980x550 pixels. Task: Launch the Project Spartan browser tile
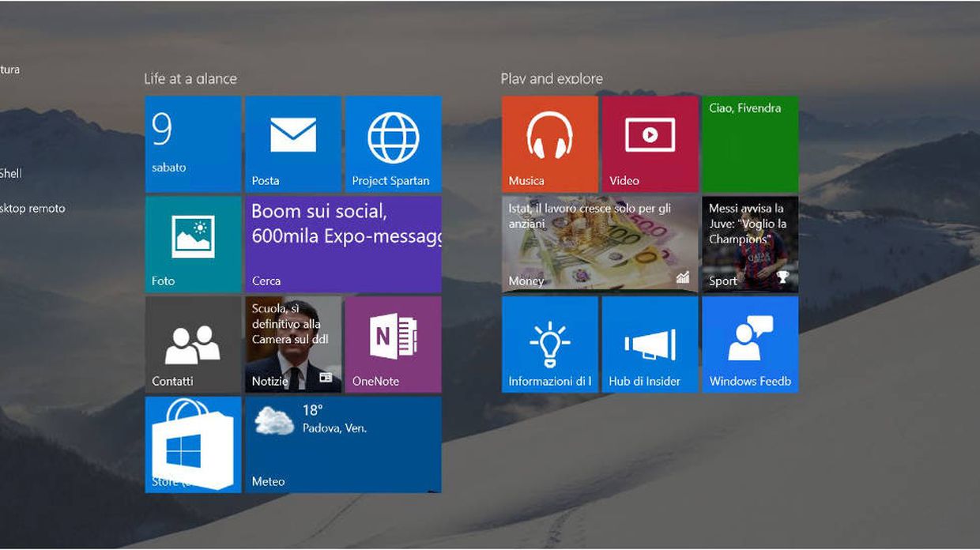click(x=393, y=144)
